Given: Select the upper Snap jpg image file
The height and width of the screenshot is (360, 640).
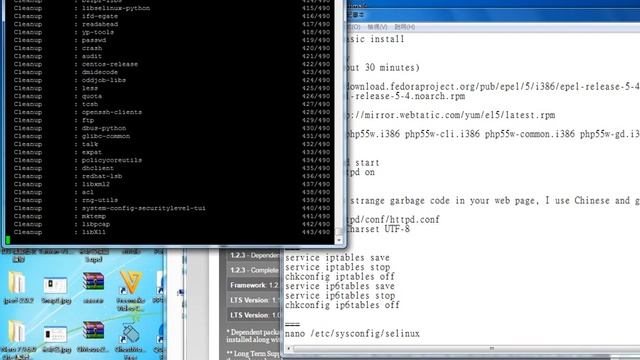Looking at the screenshot, I should tap(56, 290).
